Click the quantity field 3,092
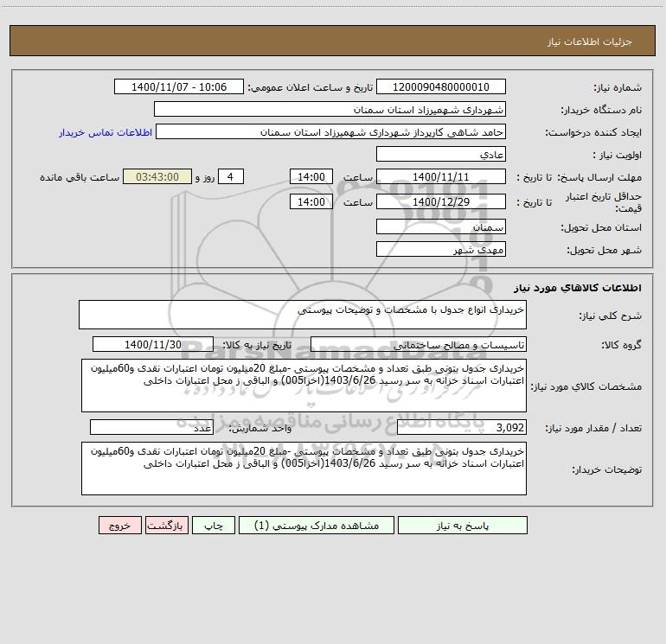This screenshot has height=644, width=666. click(462, 427)
